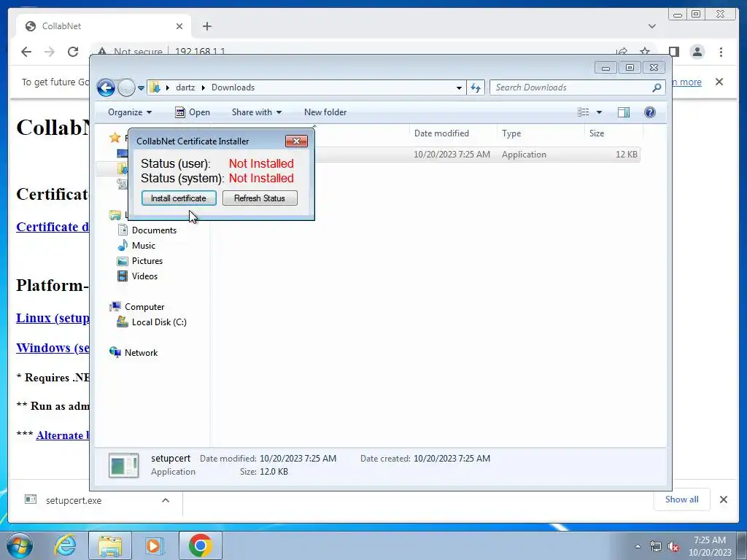Bookmark this page with star icon
This screenshot has height=560, width=747.
(x=645, y=52)
